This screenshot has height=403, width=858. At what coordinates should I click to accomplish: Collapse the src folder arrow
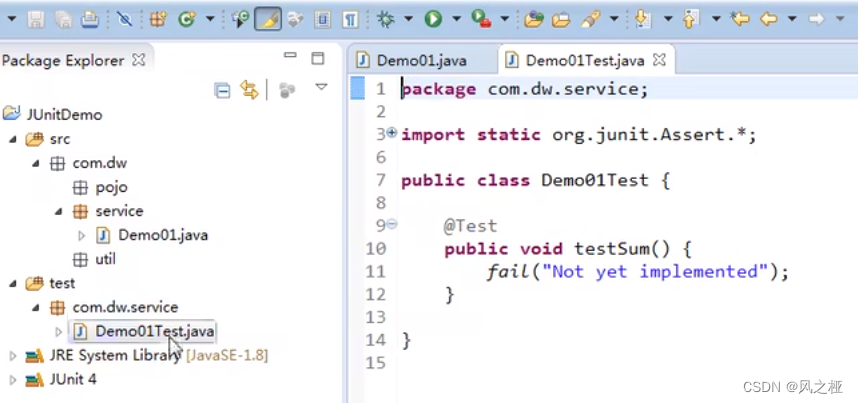[x=13, y=139]
